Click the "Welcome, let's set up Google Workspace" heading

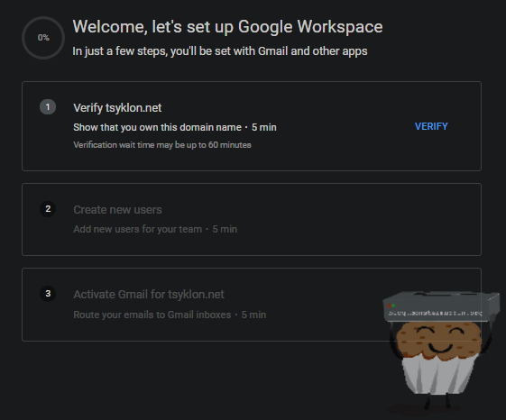click(x=227, y=27)
